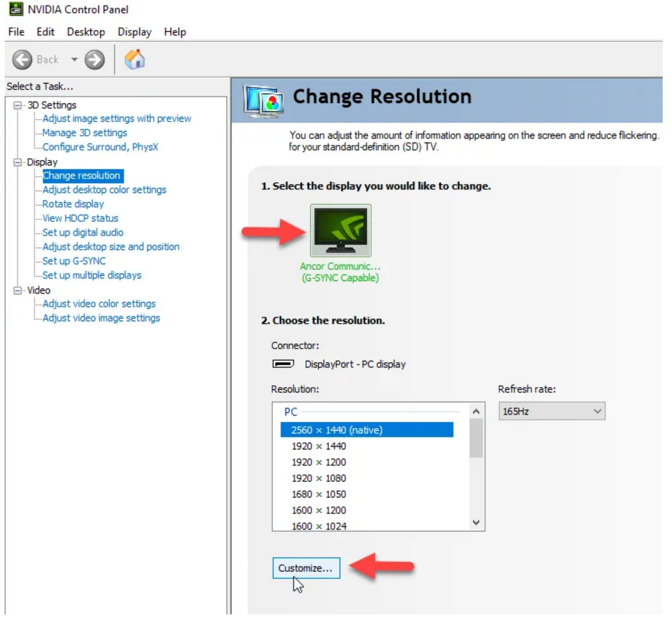Screen dimensions: 672x633
Task: Open Adjust desktop color settings
Action: point(104,190)
